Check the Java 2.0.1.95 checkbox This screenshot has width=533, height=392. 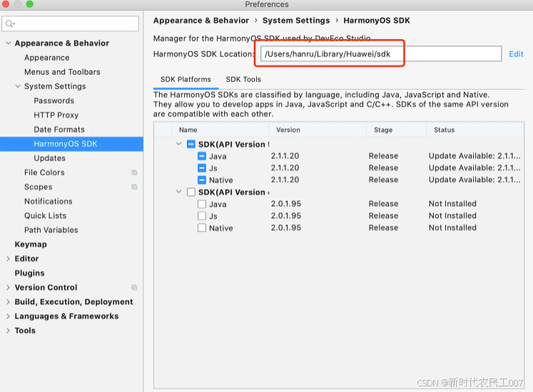(202, 204)
